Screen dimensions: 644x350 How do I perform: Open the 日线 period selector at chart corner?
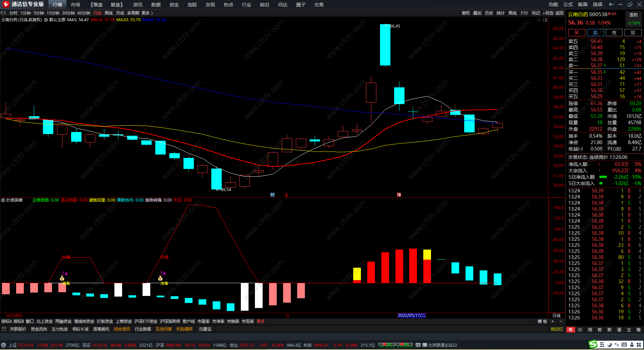point(556,316)
